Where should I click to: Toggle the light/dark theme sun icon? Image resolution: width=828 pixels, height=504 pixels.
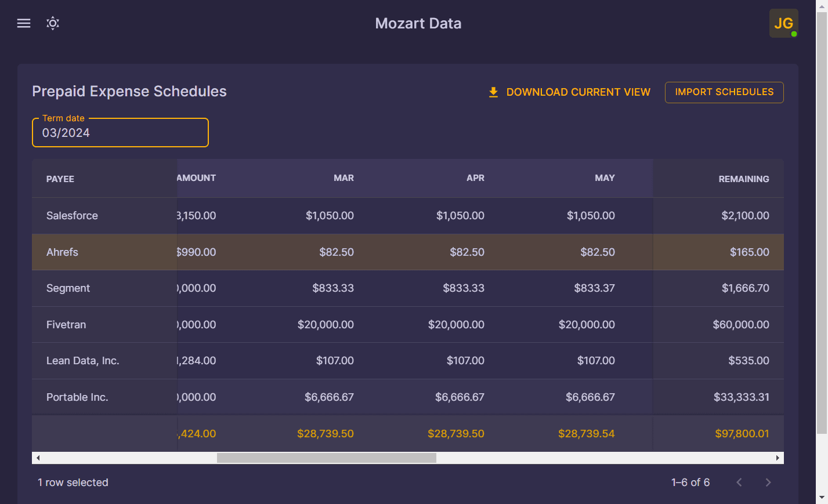click(x=52, y=23)
